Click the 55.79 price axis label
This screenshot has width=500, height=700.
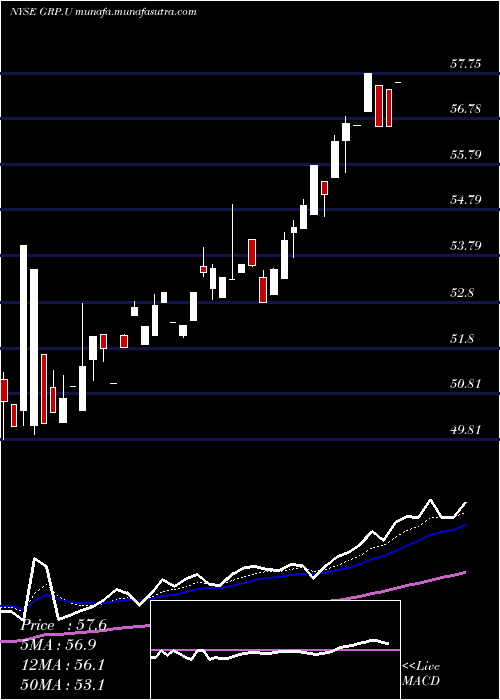tap(465, 155)
